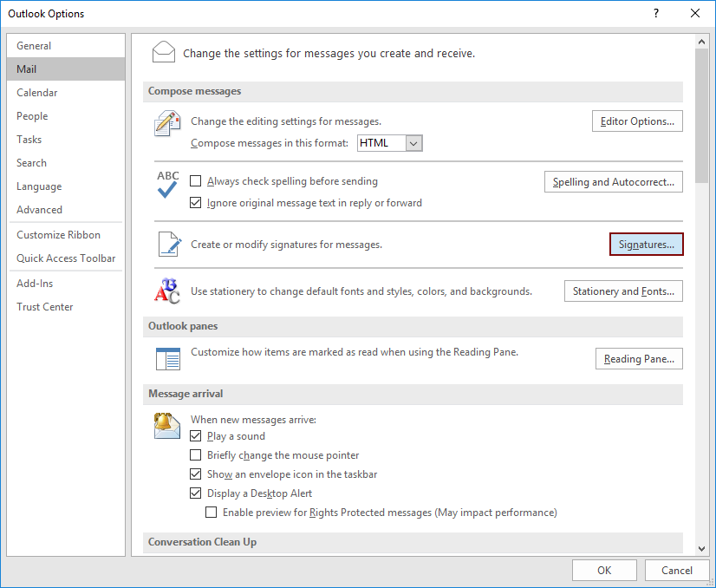Click the Signatures button
This screenshot has height=588, width=716.
pos(646,244)
